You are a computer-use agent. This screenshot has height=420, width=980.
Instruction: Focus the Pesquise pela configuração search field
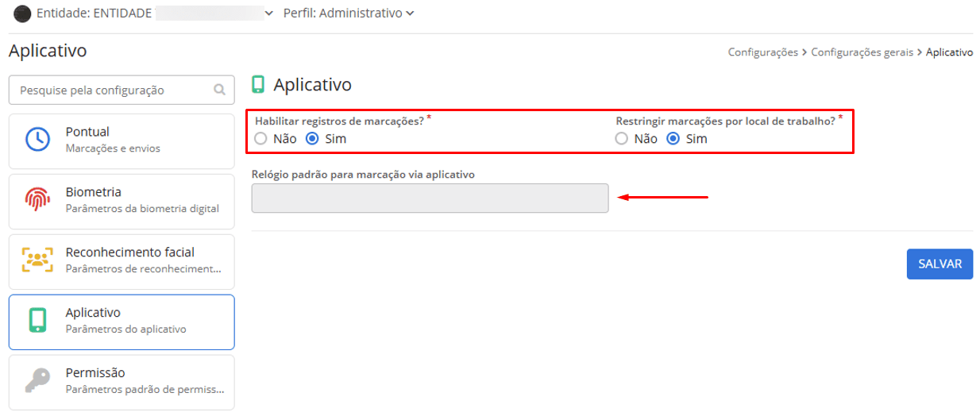pyautogui.click(x=111, y=91)
